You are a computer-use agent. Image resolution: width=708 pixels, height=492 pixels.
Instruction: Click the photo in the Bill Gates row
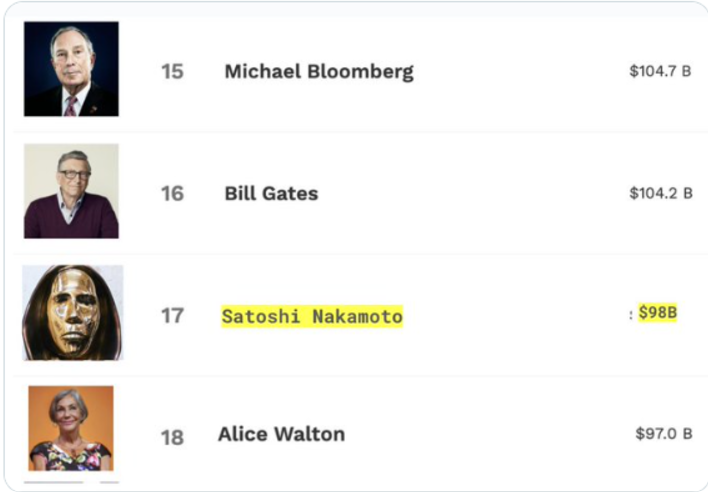point(71,191)
